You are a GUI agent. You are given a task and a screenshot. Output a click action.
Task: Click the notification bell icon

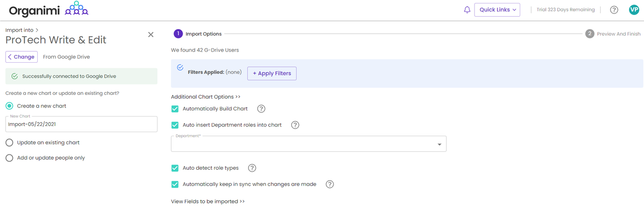pyautogui.click(x=467, y=10)
